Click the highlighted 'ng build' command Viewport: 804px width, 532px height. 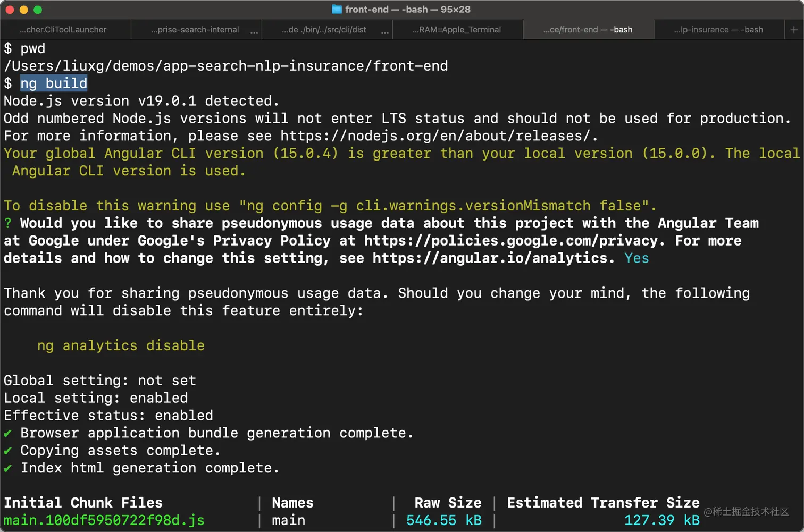(54, 83)
